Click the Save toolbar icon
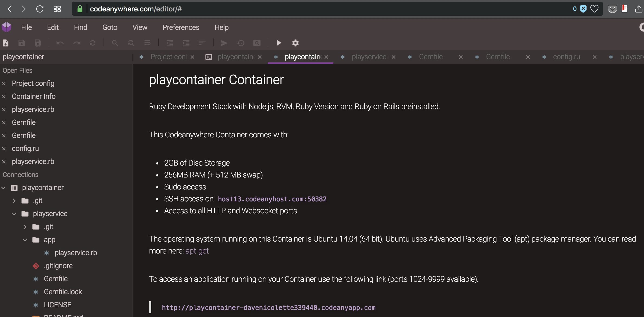Image resolution: width=644 pixels, height=317 pixels. [22, 43]
